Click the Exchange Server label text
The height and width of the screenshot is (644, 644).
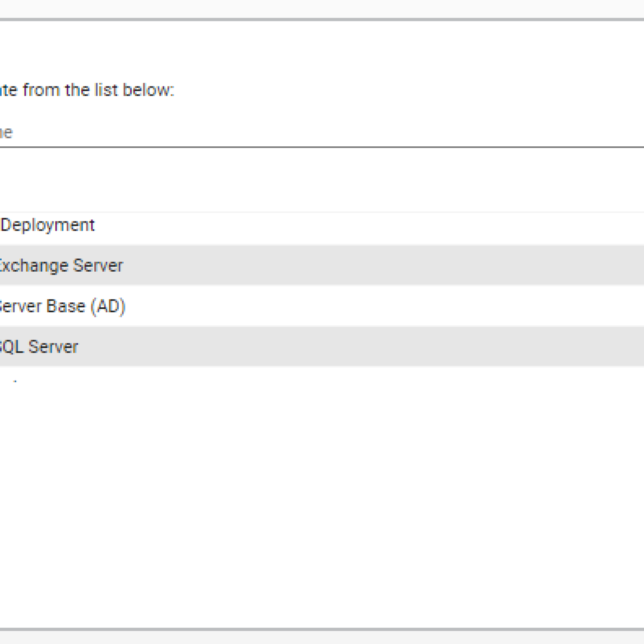(61, 266)
